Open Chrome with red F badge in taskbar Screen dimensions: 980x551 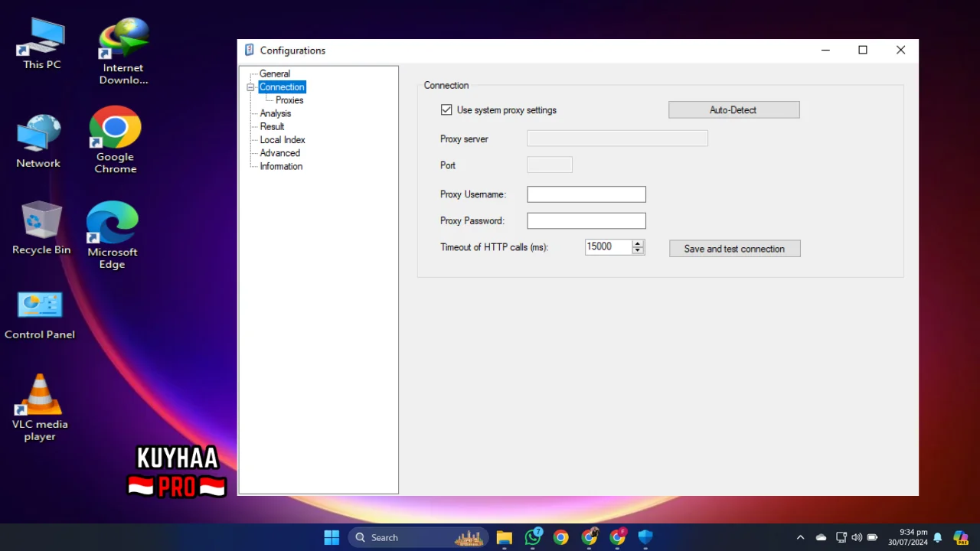(618, 537)
